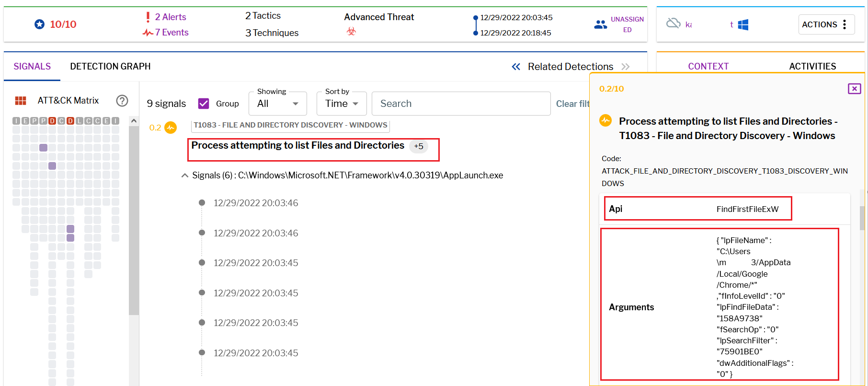
Task: Click the Advanced Threat label
Action: tap(379, 17)
